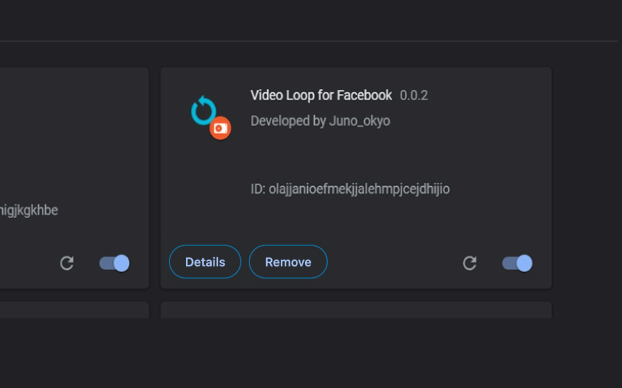The height and width of the screenshot is (388, 622).
Task: Disable the Video Loop for Facebook toggle
Action: 517,263
